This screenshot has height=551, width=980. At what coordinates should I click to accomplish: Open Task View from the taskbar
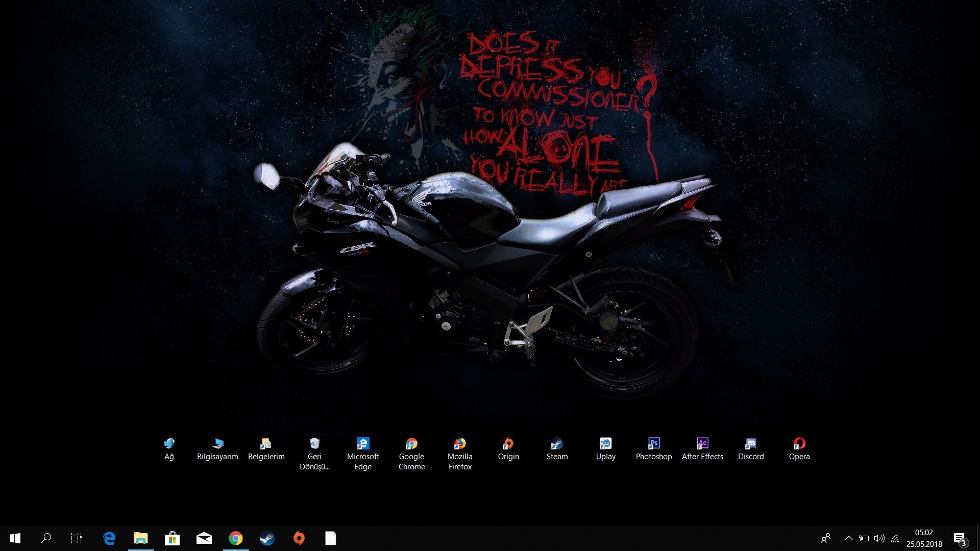[77, 538]
